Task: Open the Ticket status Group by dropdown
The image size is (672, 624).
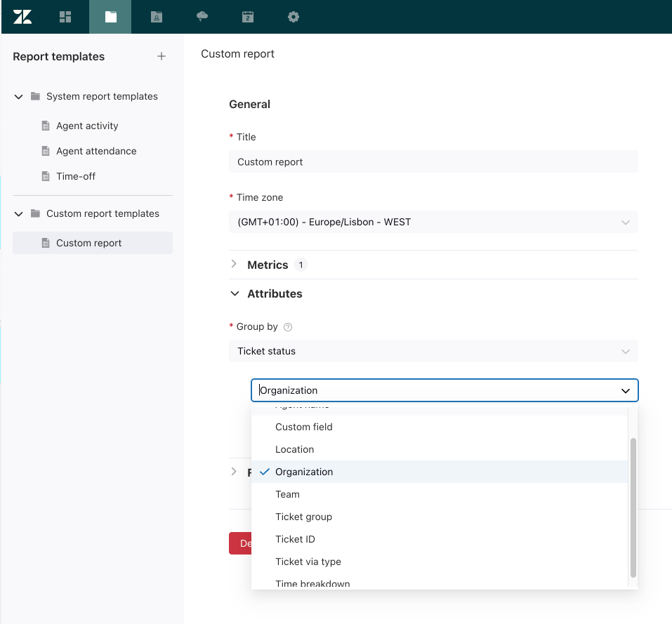Action: pos(433,351)
